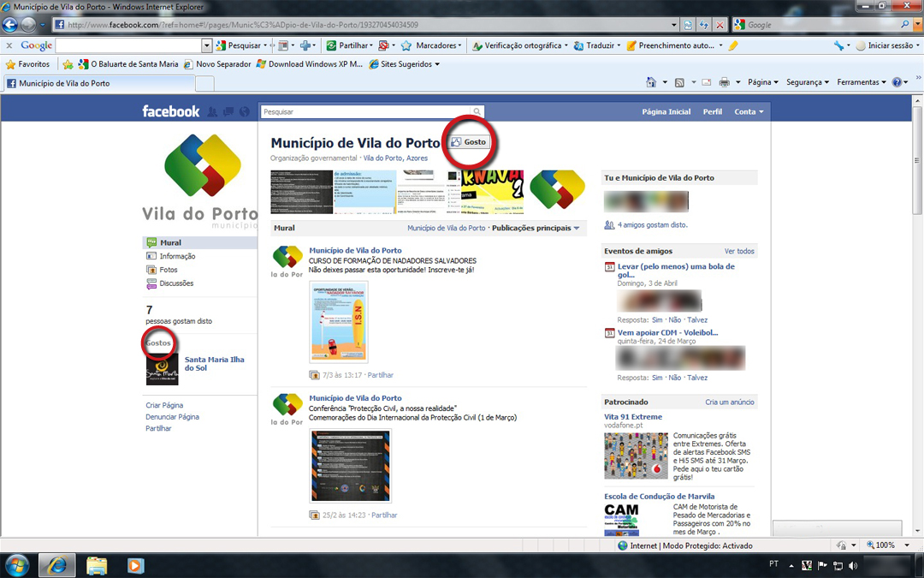Open the zoom level 100% dropdown arrow
924x578 pixels.
click(x=907, y=545)
